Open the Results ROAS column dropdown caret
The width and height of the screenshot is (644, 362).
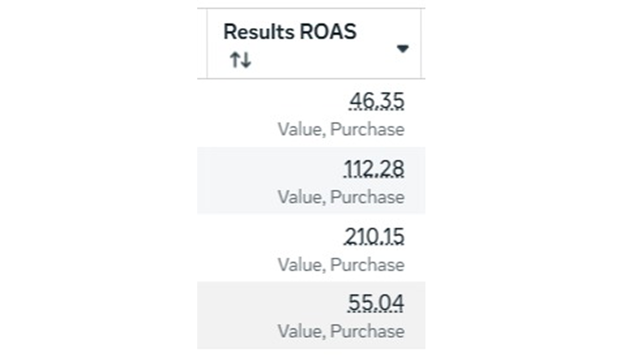402,49
